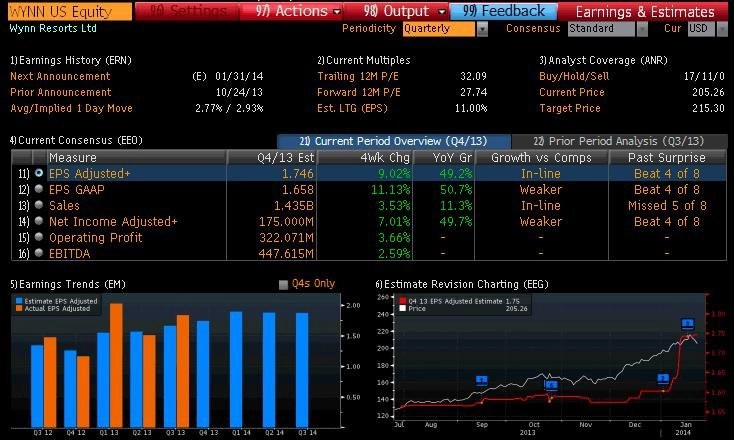Click the Oct annotation marker on EEG chart
Screen dimensions: 734x440
pos(551,385)
